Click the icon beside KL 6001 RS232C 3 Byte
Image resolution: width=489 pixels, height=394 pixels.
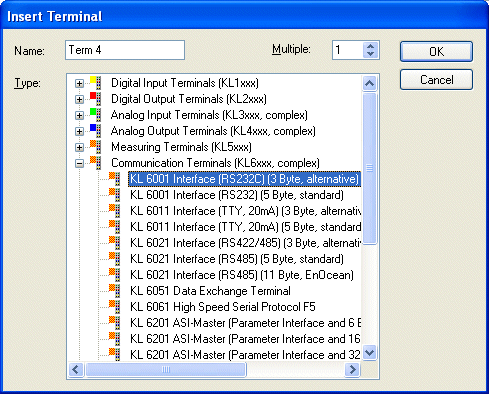(x=115, y=178)
